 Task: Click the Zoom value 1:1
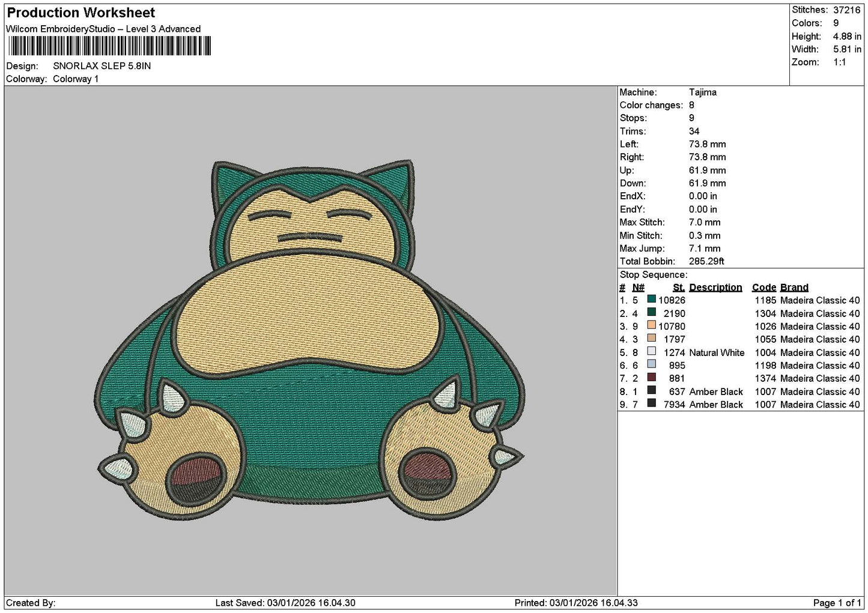(x=840, y=62)
